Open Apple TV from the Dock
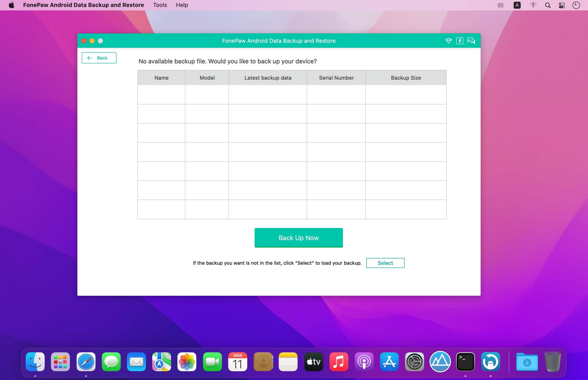The width and height of the screenshot is (588, 380). [314, 362]
